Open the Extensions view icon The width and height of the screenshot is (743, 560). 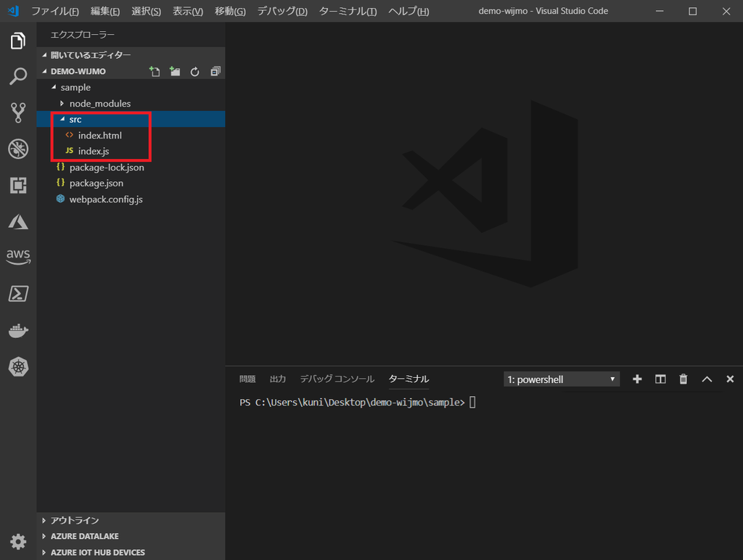click(x=18, y=185)
